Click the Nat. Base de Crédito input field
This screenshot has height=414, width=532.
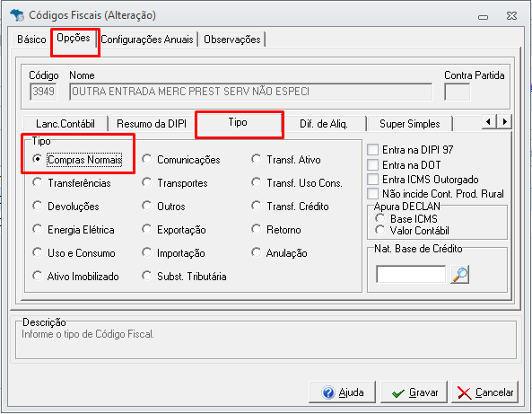click(x=411, y=275)
